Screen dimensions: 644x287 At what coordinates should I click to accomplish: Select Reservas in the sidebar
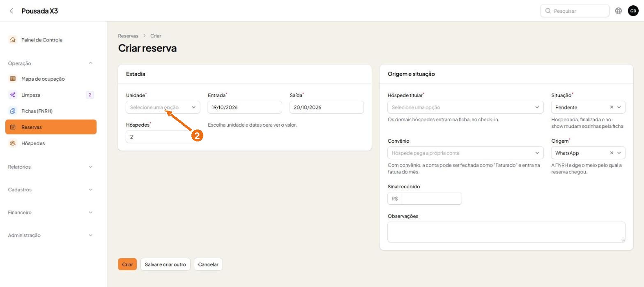click(x=51, y=127)
